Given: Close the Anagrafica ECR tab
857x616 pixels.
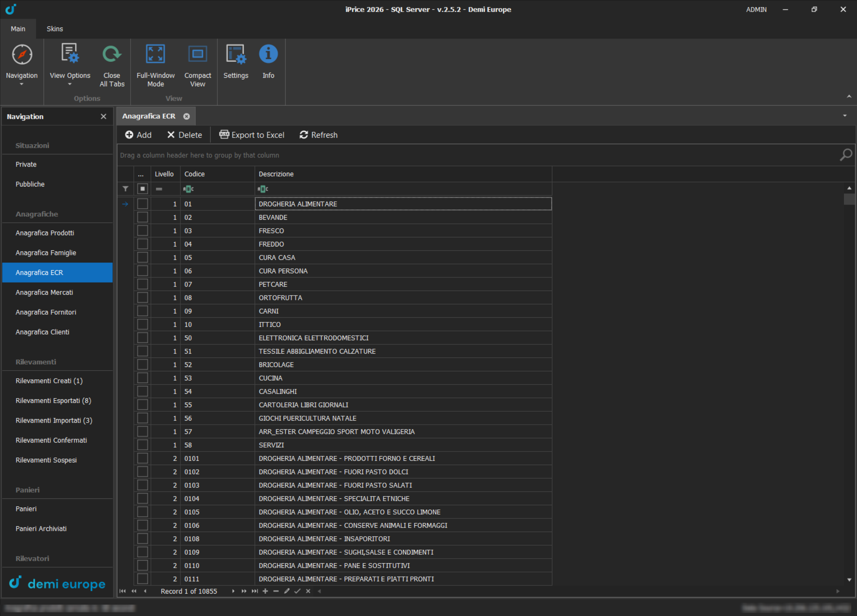Looking at the screenshot, I should tap(186, 117).
